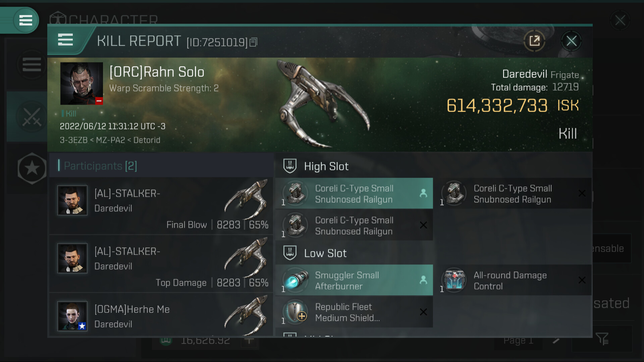Click the X on All-round Damage Control

(x=582, y=280)
